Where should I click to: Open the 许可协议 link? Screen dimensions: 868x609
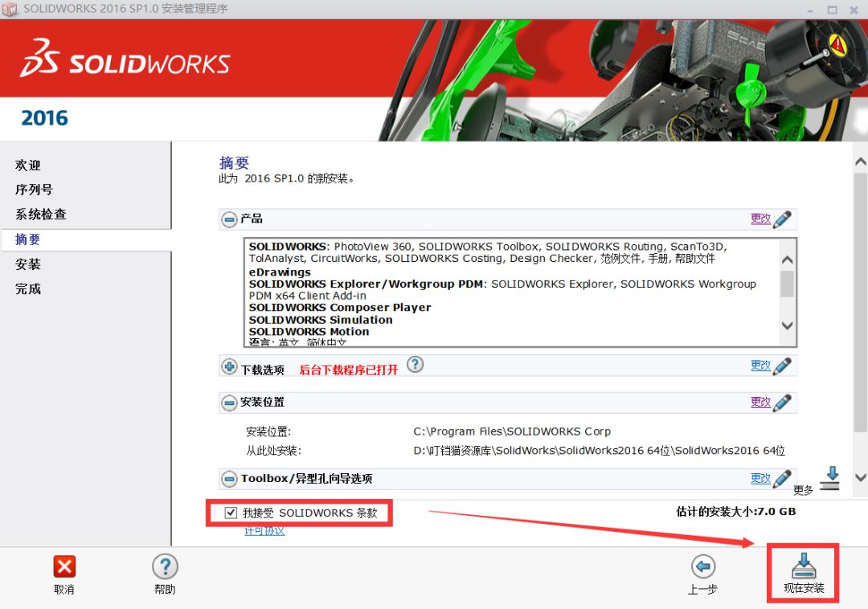pos(264,531)
